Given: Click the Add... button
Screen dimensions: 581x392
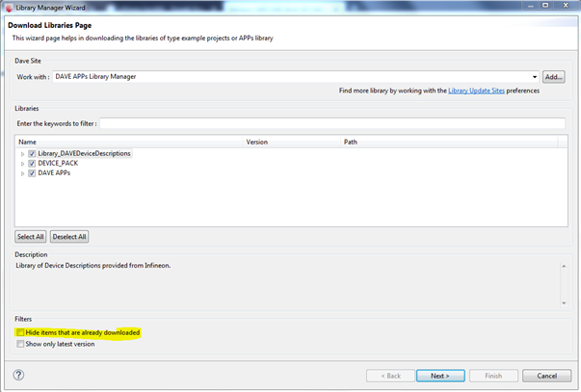Looking at the screenshot, I should (x=554, y=77).
